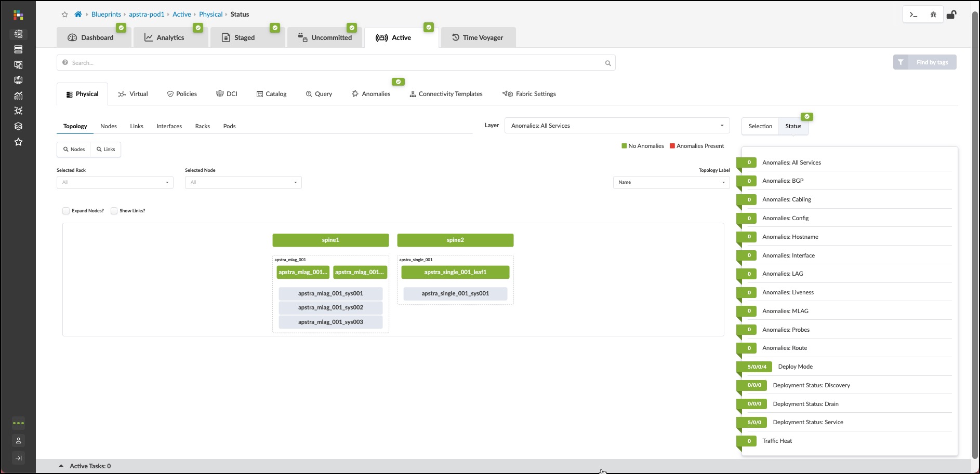Open the terminal console icon
The height and width of the screenshot is (474, 980).
point(913,15)
